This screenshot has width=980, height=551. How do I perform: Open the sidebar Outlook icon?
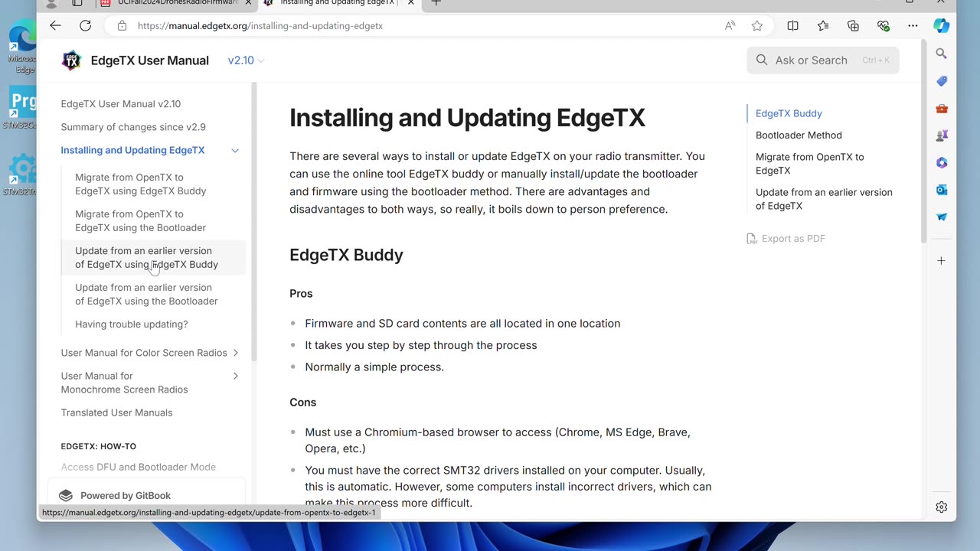pos(942,190)
